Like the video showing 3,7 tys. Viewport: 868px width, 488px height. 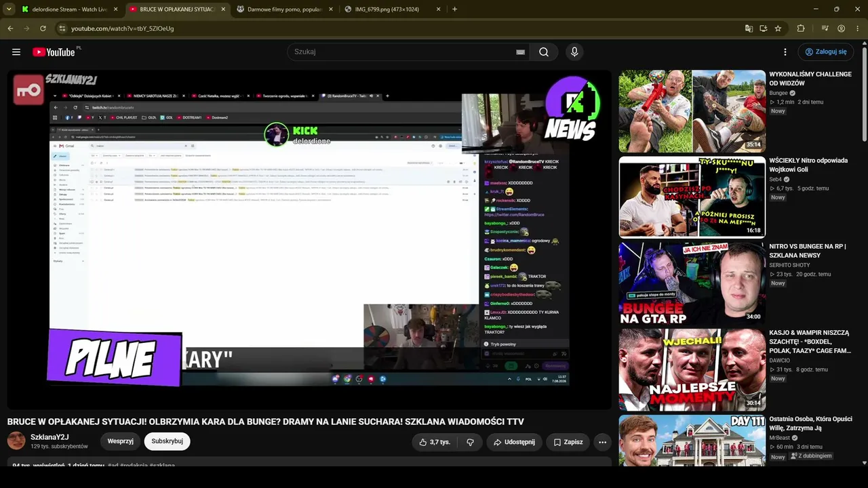tap(434, 442)
